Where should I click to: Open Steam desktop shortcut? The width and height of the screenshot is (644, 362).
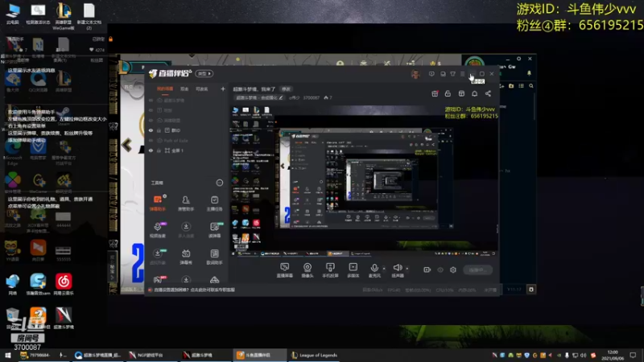point(64,115)
